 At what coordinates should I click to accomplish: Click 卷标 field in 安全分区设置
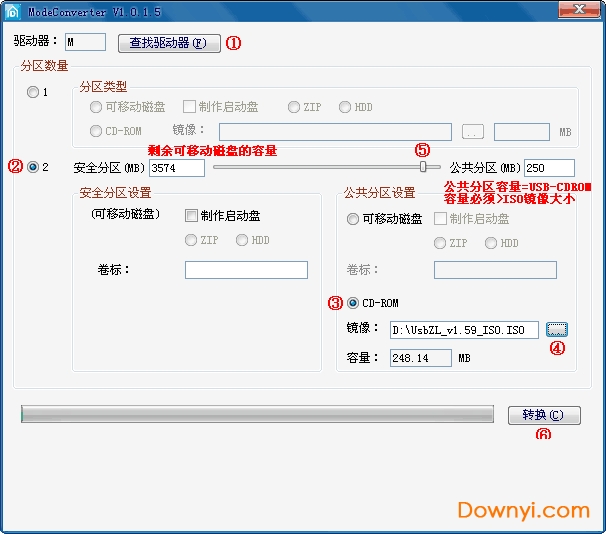[246, 270]
